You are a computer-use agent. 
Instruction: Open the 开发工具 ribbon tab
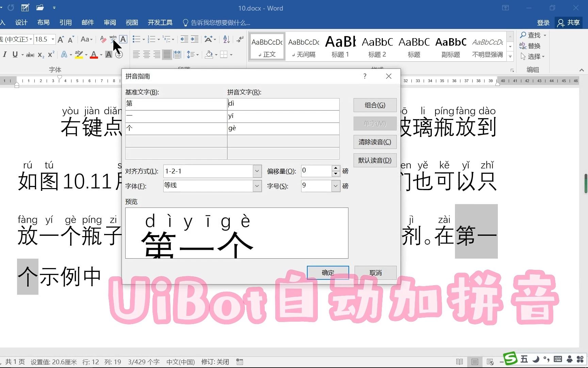(x=160, y=22)
